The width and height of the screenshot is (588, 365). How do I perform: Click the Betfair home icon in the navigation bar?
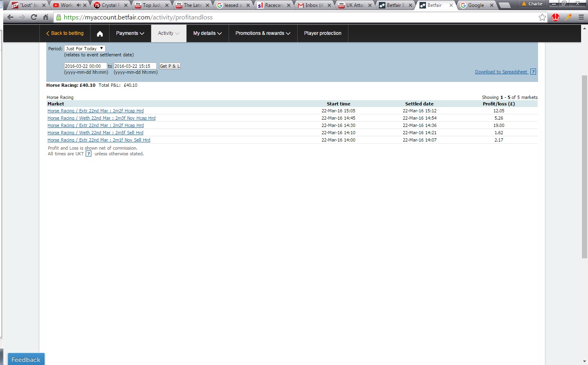100,33
